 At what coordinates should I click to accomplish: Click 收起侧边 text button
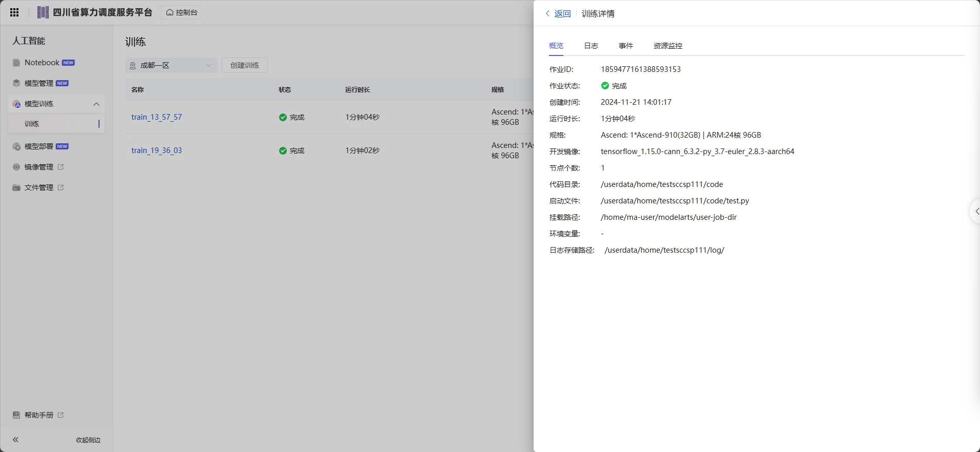pos(88,440)
